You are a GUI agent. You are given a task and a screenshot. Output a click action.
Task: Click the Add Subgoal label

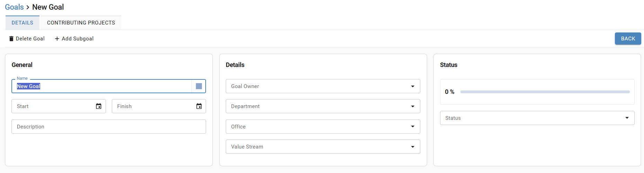(x=78, y=39)
